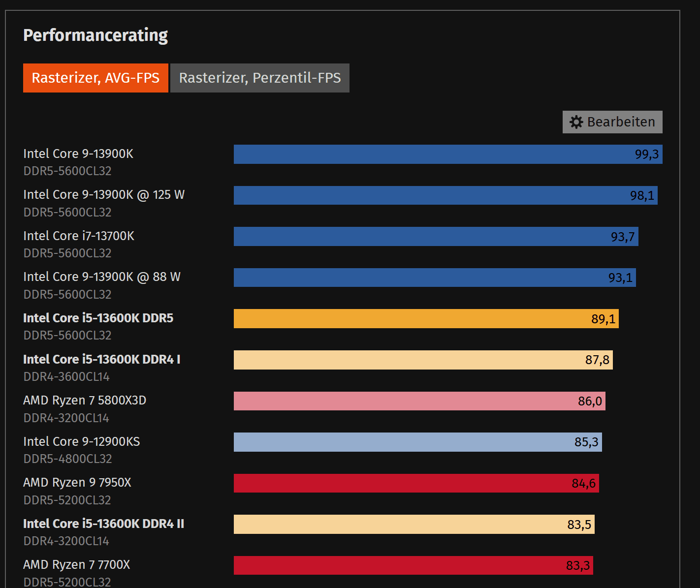Click the Intel Core i5-13600K DDR4 II label
700x588 pixels.
[x=104, y=524]
